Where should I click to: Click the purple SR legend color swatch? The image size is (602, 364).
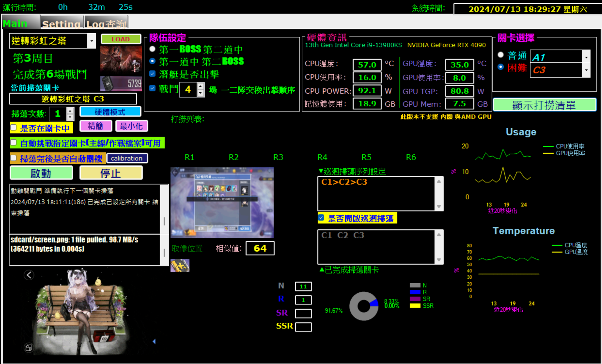pyautogui.click(x=415, y=299)
